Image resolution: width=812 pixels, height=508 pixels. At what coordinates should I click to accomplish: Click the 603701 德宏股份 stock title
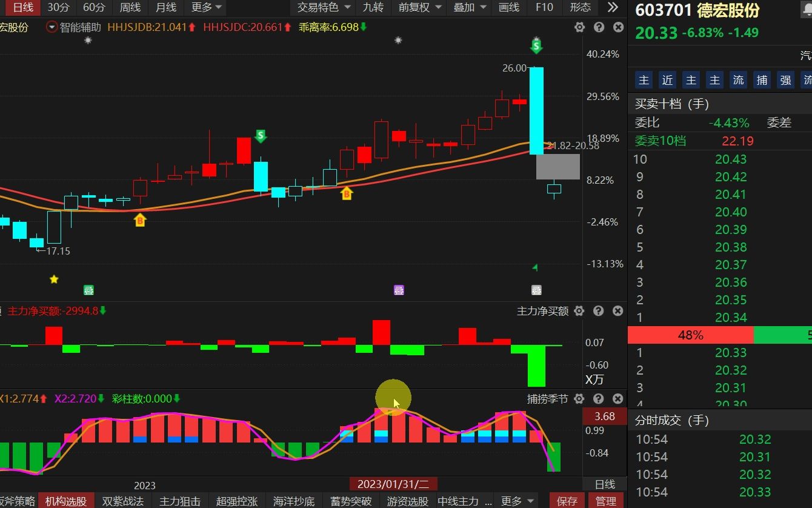coord(697,10)
